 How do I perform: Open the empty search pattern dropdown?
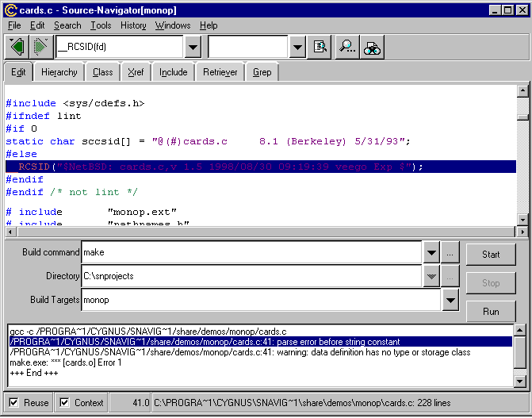(x=297, y=47)
